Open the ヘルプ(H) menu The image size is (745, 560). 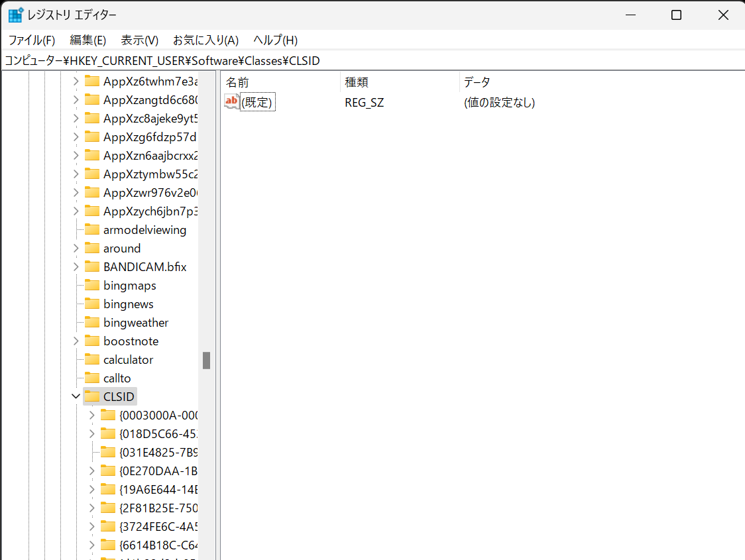[x=275, y=40]
